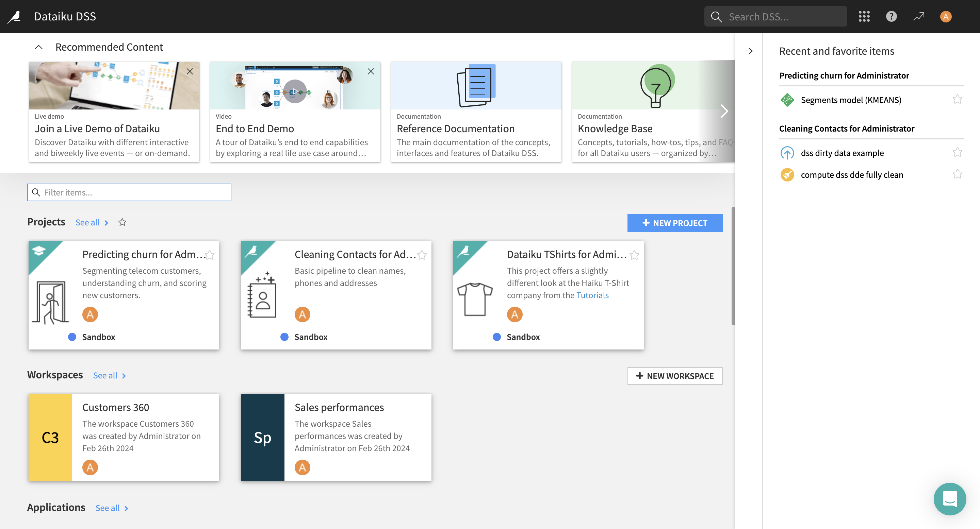Click the owner avatar on Customers 360 card
This screenshot has width=980, height=529.
click(90, 467)
